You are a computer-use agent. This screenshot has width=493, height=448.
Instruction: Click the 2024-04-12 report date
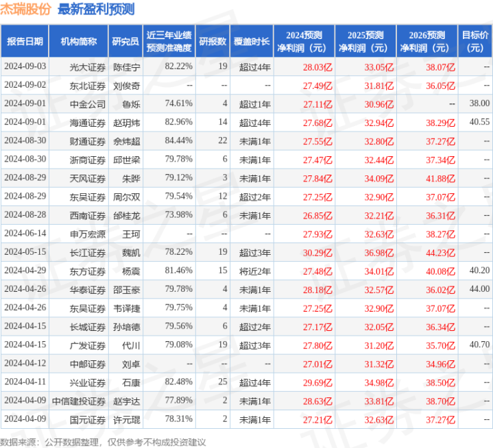[25, 363]
